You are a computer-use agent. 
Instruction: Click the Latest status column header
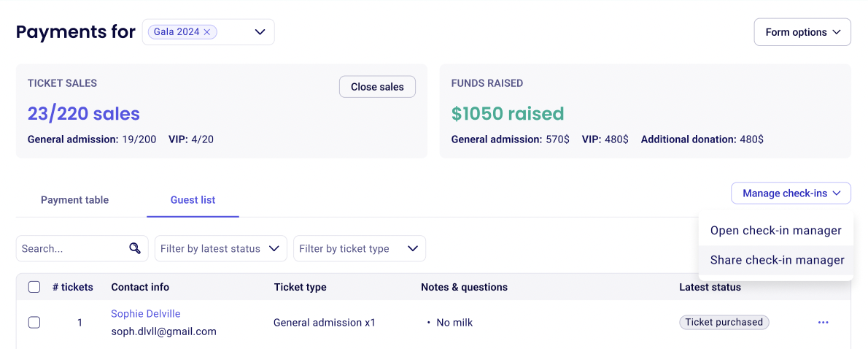[710, 287]
